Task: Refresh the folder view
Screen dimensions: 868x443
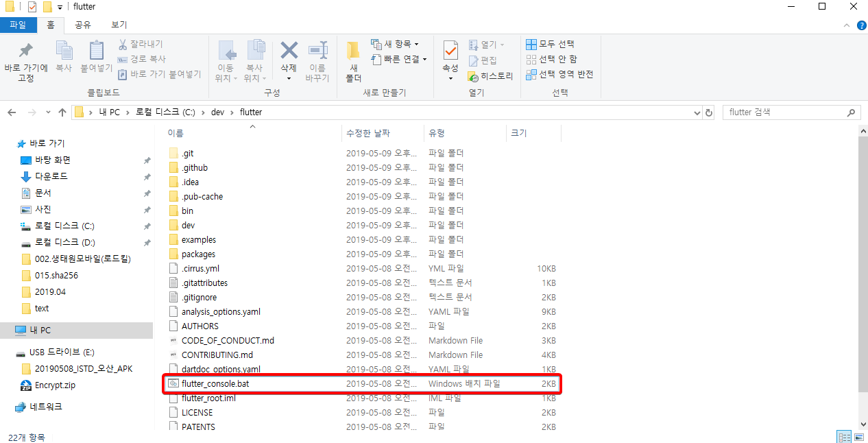Action: [709, 112]
